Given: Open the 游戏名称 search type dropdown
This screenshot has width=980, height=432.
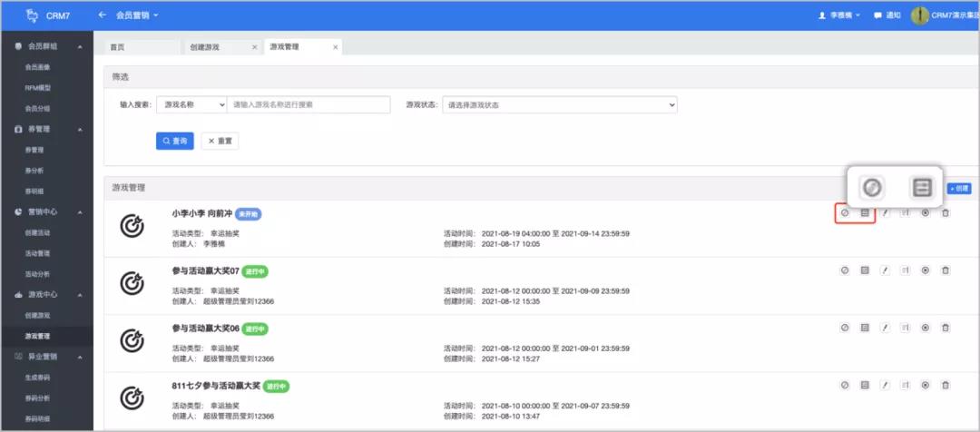Looking at the screenshot, I should [x=191, y=105].
